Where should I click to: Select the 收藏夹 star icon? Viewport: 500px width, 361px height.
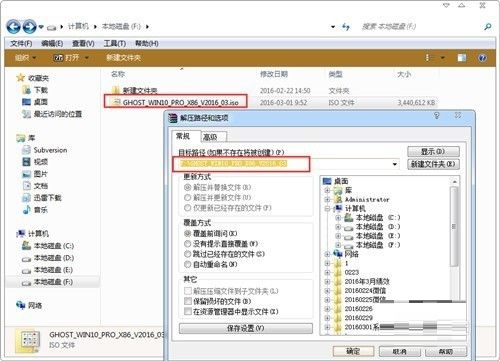tap(21, 78)
